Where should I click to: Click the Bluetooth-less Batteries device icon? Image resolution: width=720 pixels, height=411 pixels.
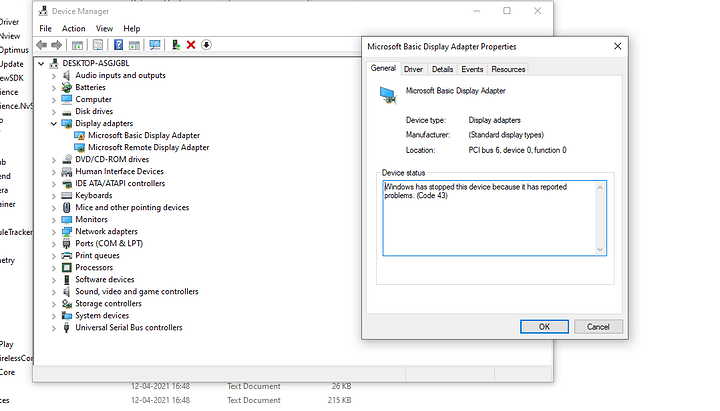[x=67, y=88]
